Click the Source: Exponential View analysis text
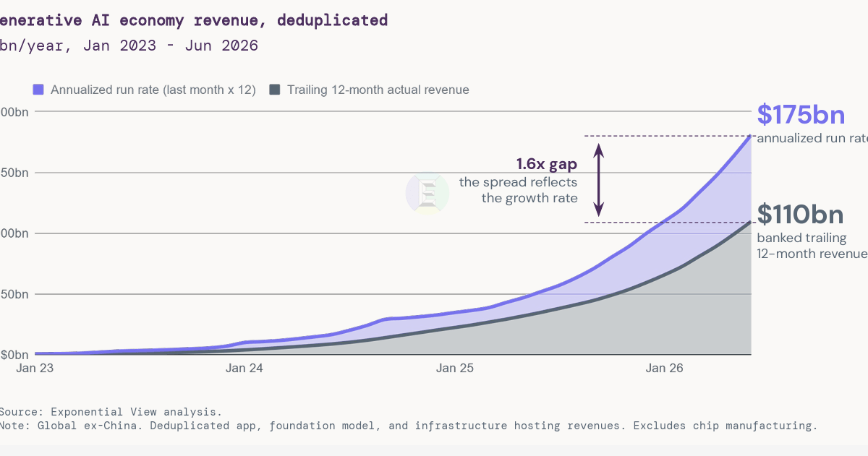The height and width of the screenshot is (456, 868). pyautogui.click(x=111, y=411)
